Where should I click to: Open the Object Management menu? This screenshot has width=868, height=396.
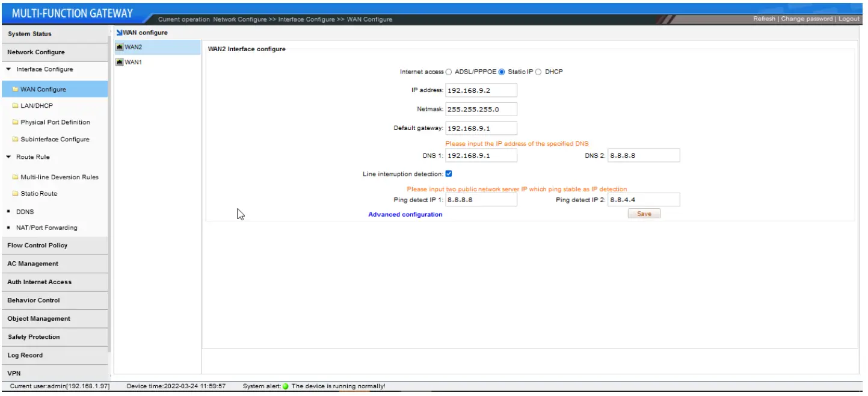54,318
